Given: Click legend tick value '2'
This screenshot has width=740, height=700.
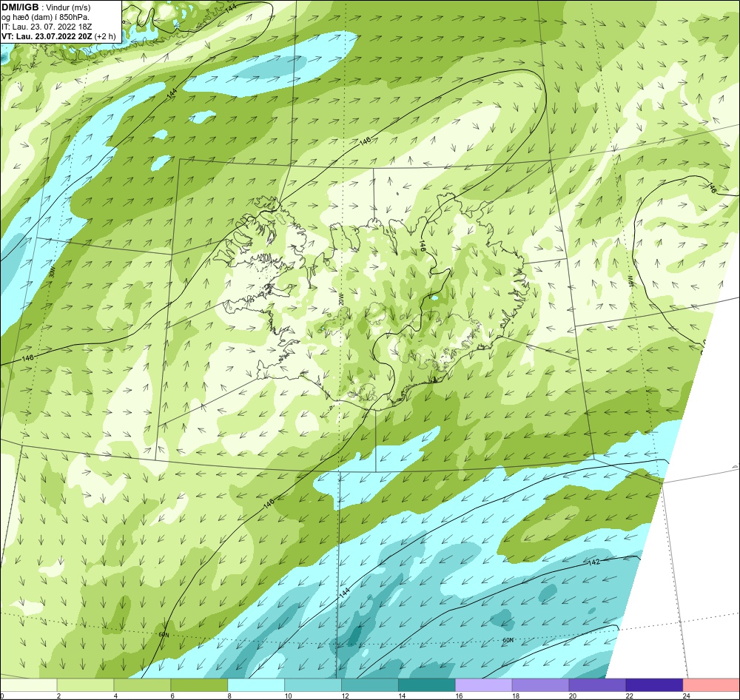Looking at the screenshot, I should (58, 696).
